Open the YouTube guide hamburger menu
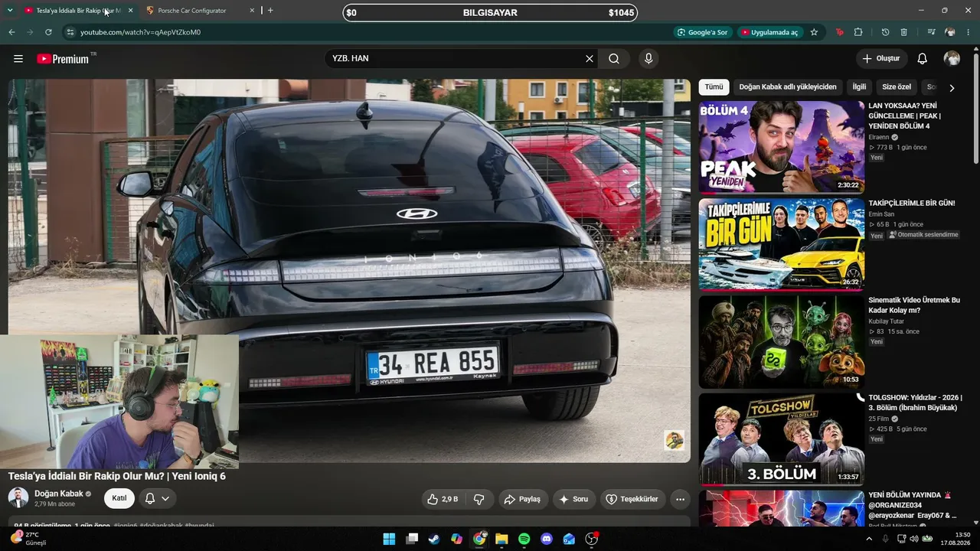The height and width of the screenshot is (551, 980). pyautogui.click(x=18, y=59)
